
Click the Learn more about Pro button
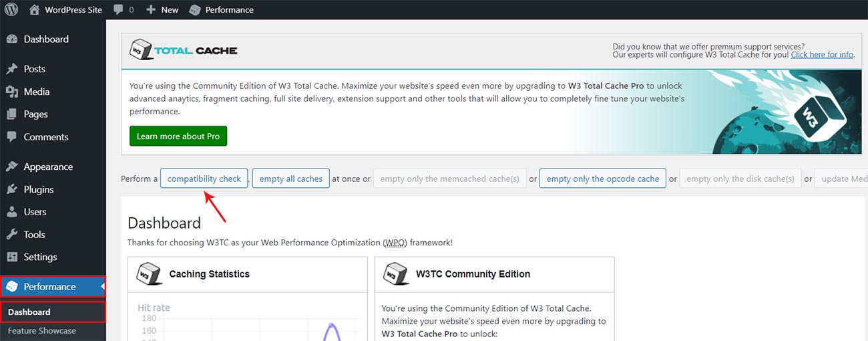178,136
